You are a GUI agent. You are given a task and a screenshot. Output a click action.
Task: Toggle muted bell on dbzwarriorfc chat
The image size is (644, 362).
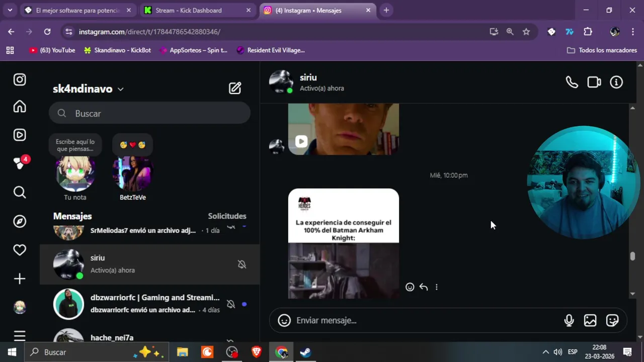click(231, 304)
